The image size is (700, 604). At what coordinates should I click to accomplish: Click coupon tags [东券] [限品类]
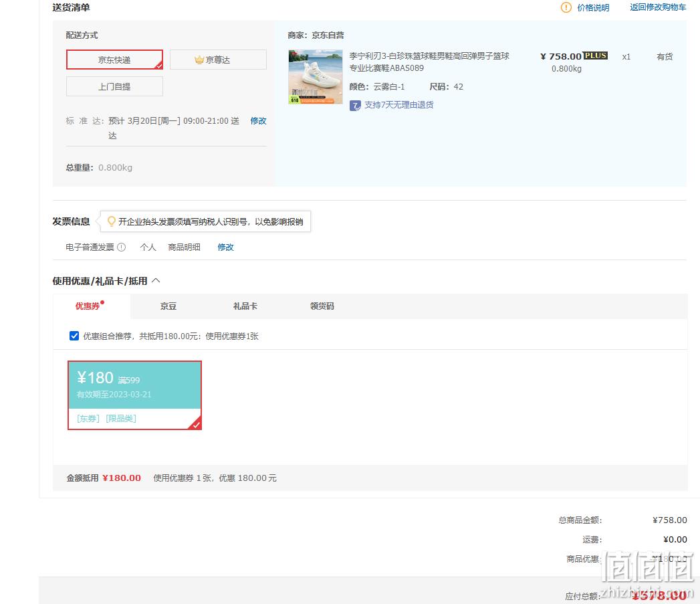pos(106,419)
